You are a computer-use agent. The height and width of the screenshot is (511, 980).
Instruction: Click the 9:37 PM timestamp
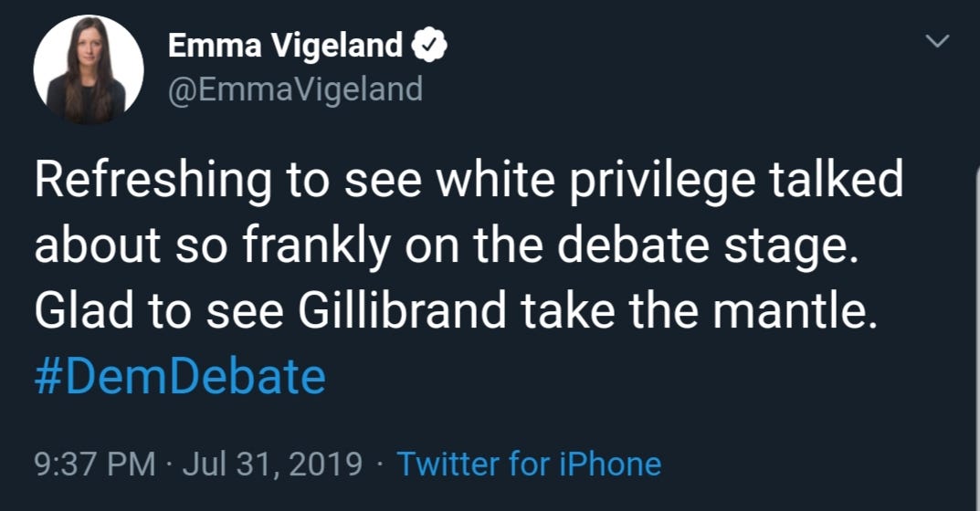coord(94,464)
